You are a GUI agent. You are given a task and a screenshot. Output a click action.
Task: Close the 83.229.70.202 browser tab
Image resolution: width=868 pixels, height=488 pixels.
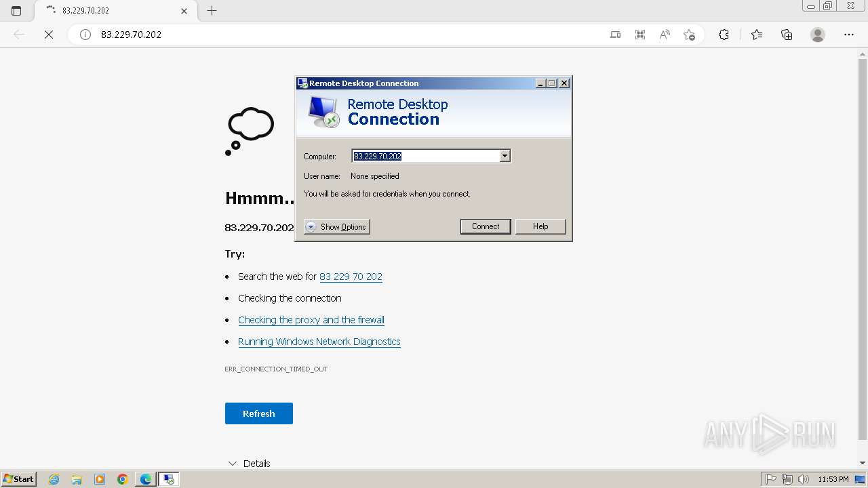point(184,11)
